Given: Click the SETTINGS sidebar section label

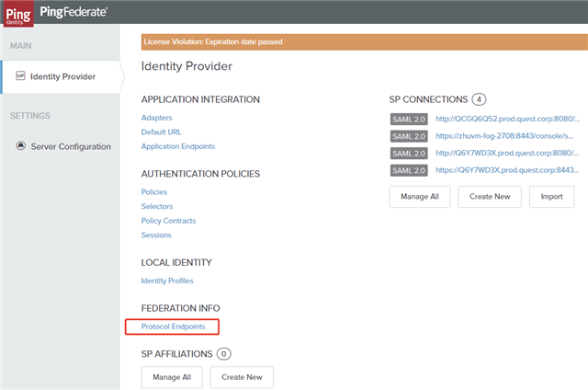Looking at the screenshot, I should (30, 116).
